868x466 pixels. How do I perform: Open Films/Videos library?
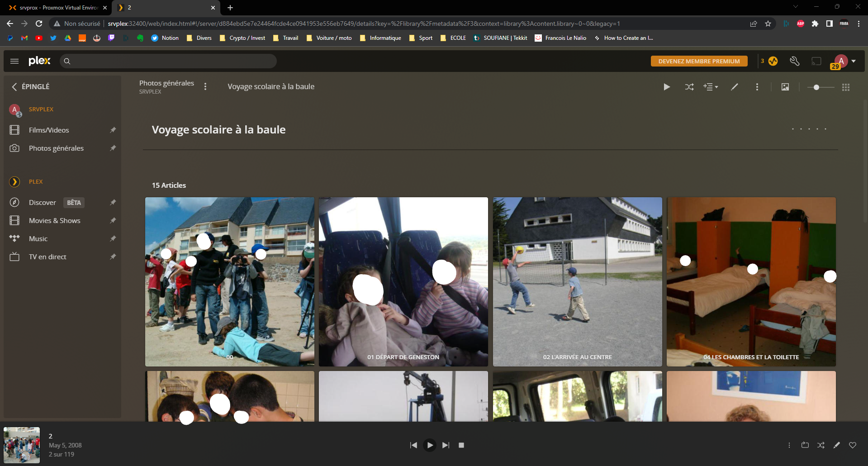(x=49, y=130)
